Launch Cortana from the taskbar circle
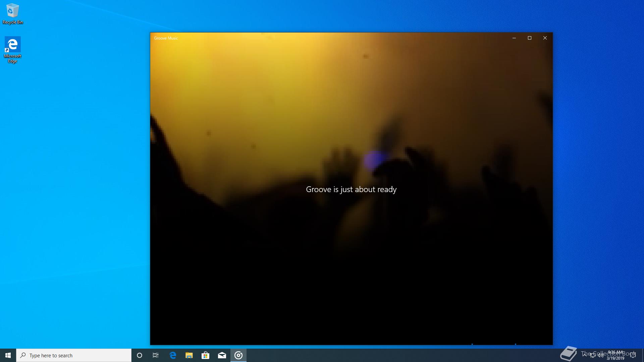 click(140, 355)
